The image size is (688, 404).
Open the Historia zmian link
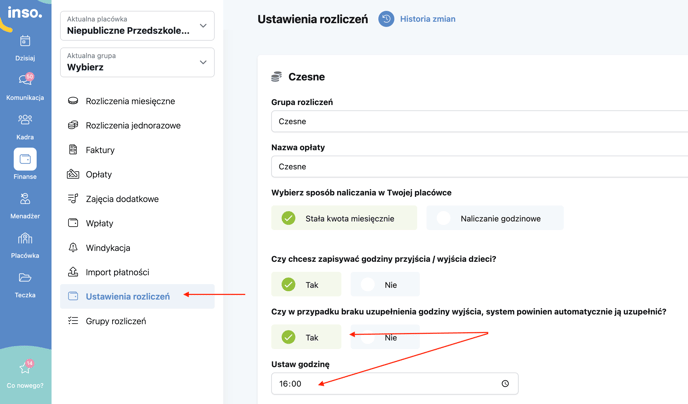click(427, 19)
